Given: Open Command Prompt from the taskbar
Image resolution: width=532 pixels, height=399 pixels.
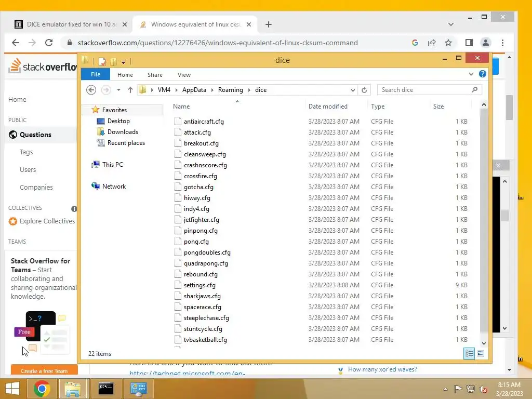Looking at the screenshot, I should [x=106, y=389].
